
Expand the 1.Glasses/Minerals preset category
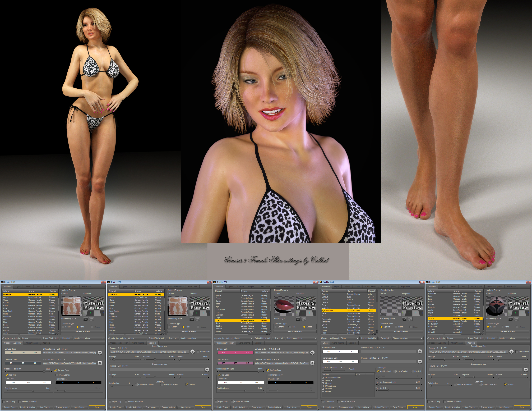click(x=323, y=378)
